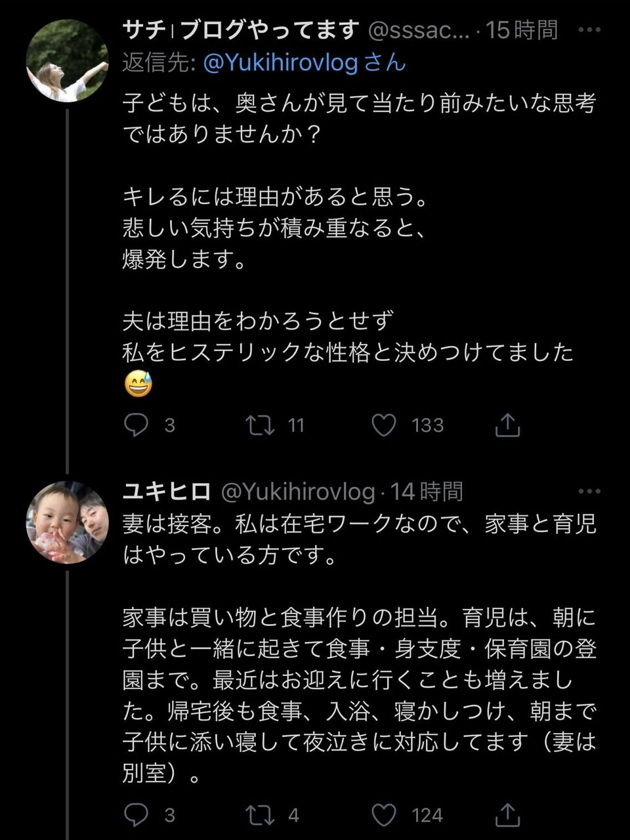Open the @Yukihirovlog handle beside ユキヒロ
The height and width of the screenshot is (840, 630).
click(298, 491)
